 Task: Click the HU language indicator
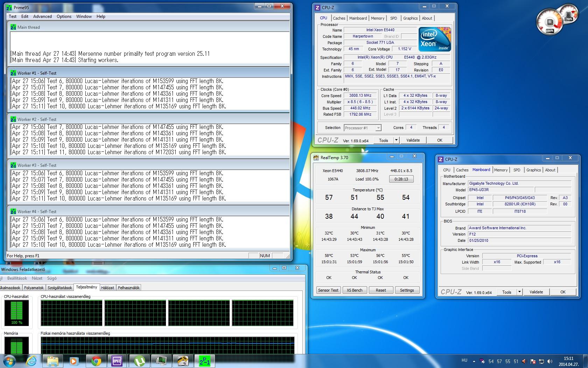point(464,360)
